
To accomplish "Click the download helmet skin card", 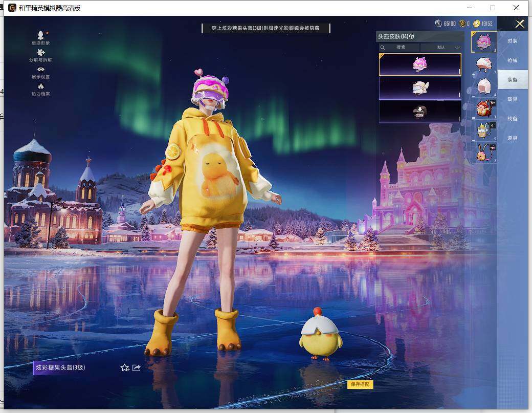I will tap(420, 111).
